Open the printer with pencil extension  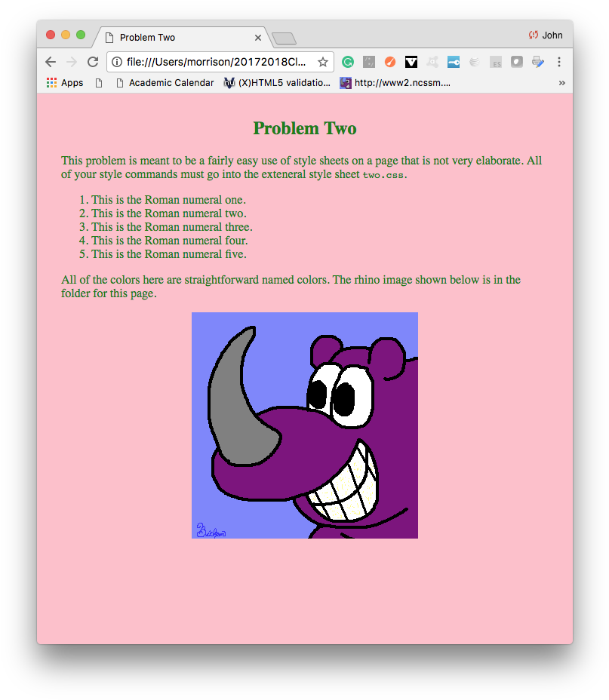pos(538,62)
